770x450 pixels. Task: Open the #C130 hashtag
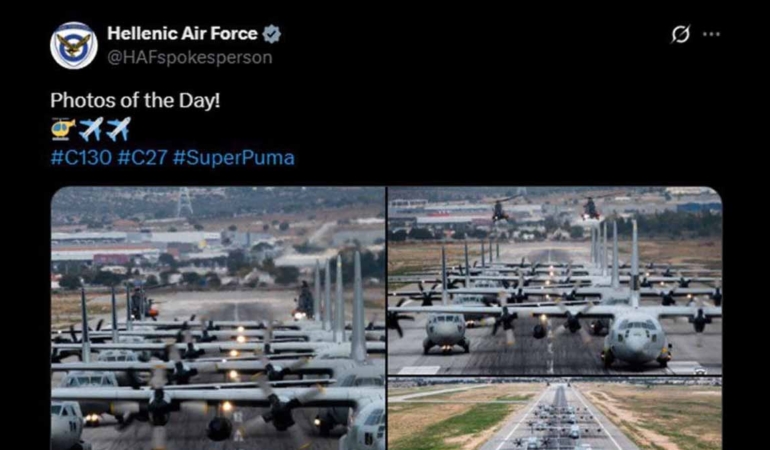coord(81,158)
